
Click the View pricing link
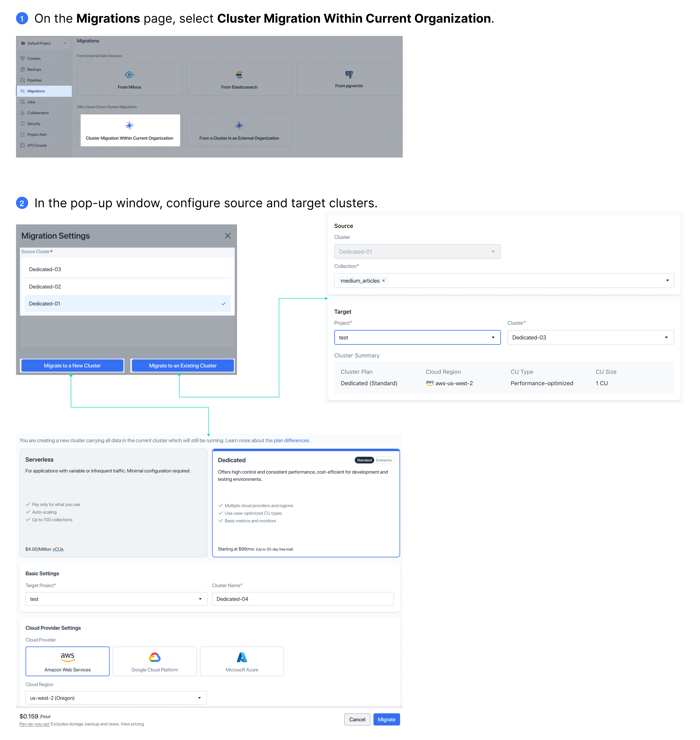click(x=132, y=724)
